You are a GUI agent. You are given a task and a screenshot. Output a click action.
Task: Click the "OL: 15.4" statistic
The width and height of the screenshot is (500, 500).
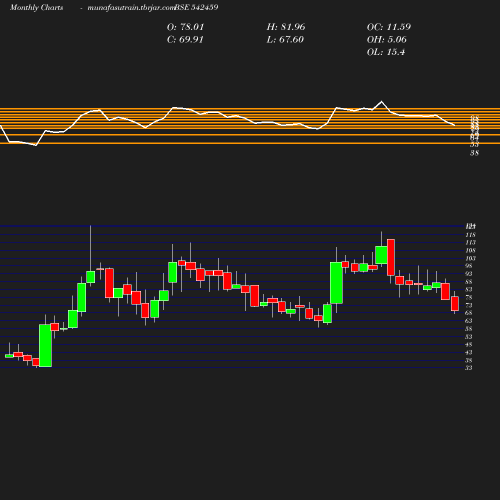pos(386,52)
